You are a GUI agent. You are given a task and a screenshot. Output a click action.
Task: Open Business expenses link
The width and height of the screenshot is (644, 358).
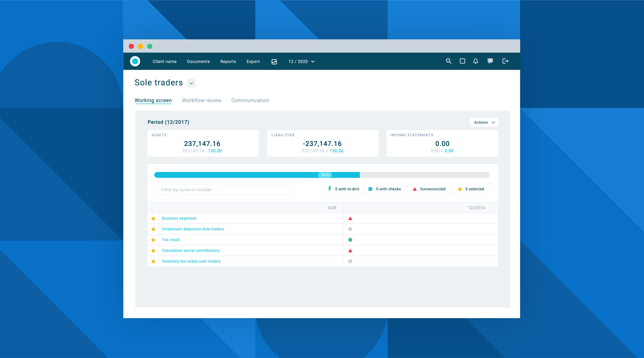coord(179,218)
